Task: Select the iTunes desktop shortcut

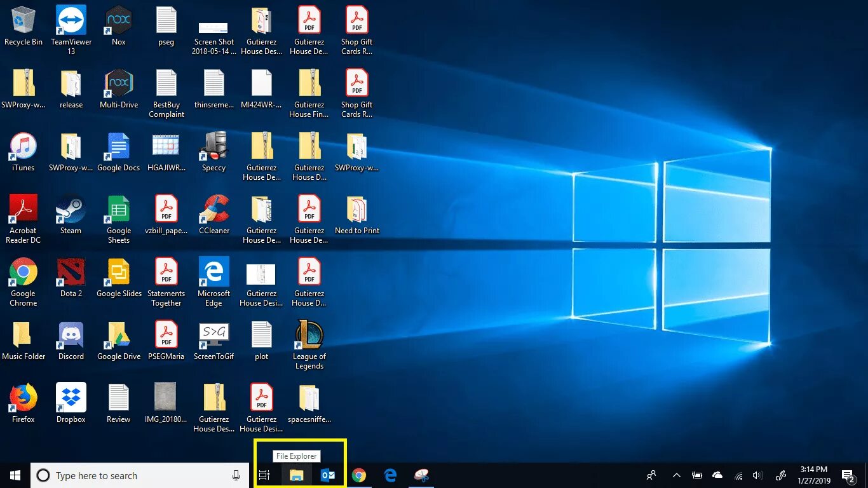Action: [24, 152]
